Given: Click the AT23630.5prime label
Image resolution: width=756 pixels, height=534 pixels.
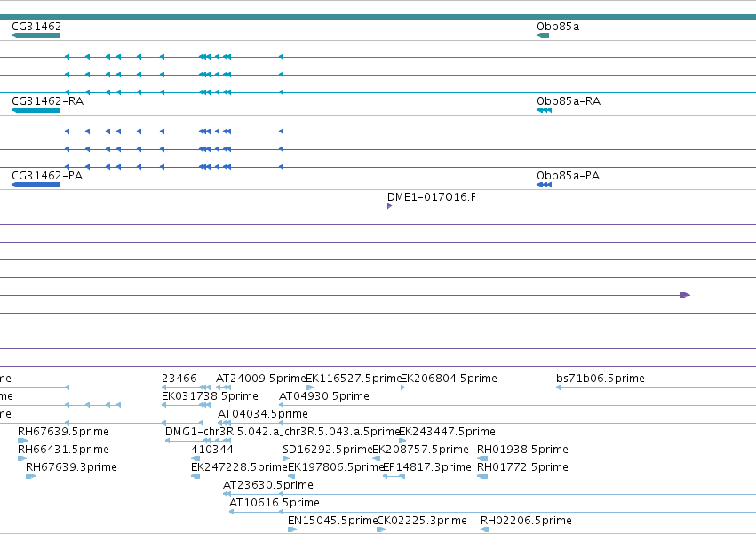Looking at the screenshot, I should coord(268,485).
